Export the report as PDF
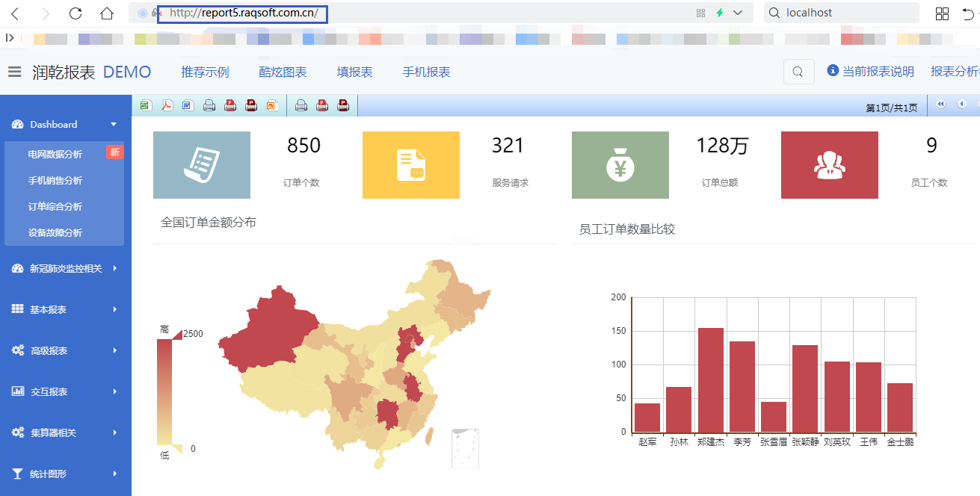This screenshot has height=496, width=980. pos(167,105)
